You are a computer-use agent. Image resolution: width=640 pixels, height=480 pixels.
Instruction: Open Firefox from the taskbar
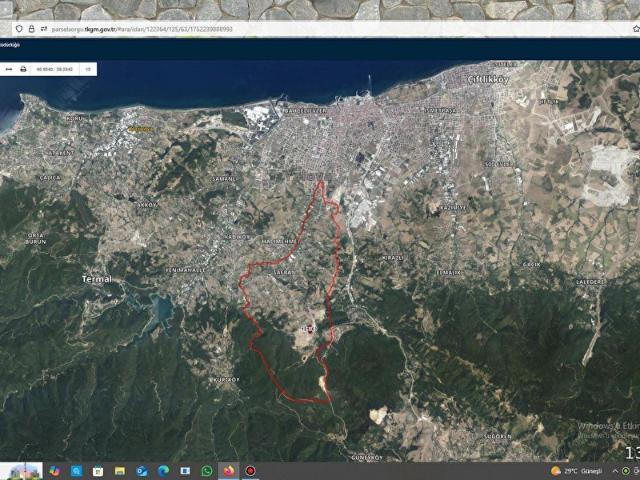[229, 471]
